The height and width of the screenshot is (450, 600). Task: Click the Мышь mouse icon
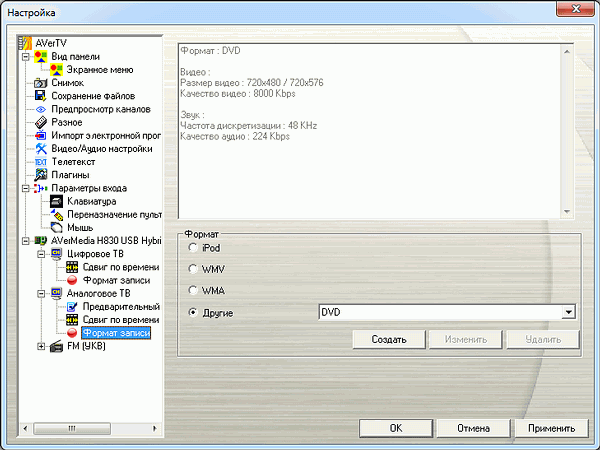[56, 228]
